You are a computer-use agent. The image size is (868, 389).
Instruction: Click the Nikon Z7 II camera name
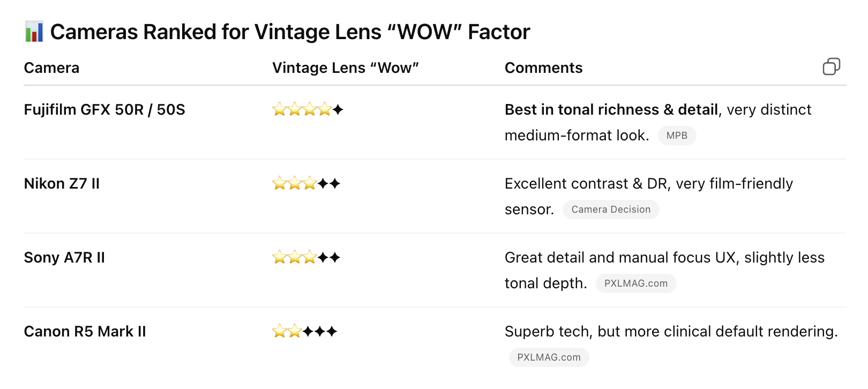(62, 184)
